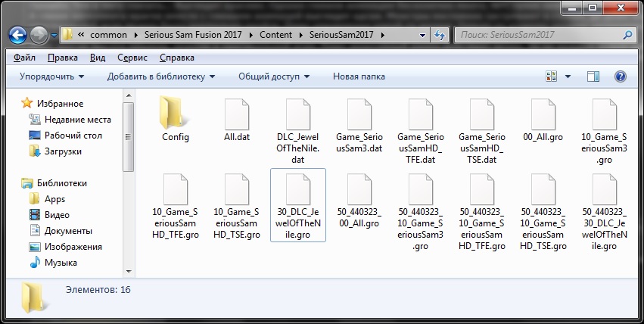Show hidden path with double chevron
The image size is (644, 324).
tap(81, 35)
